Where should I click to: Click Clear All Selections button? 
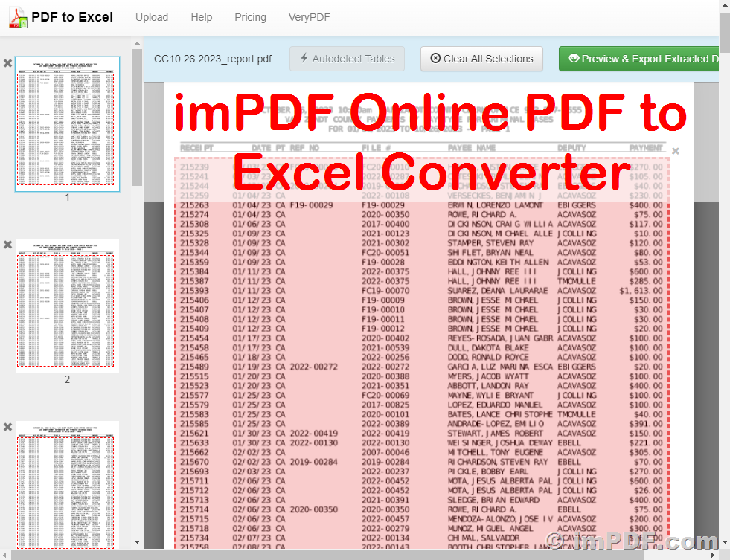(481, 59)
